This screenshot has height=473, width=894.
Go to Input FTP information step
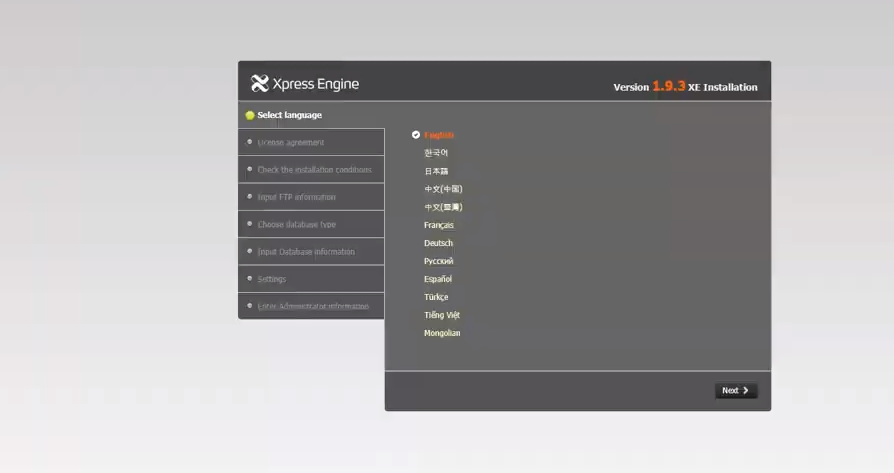(311, 197)
